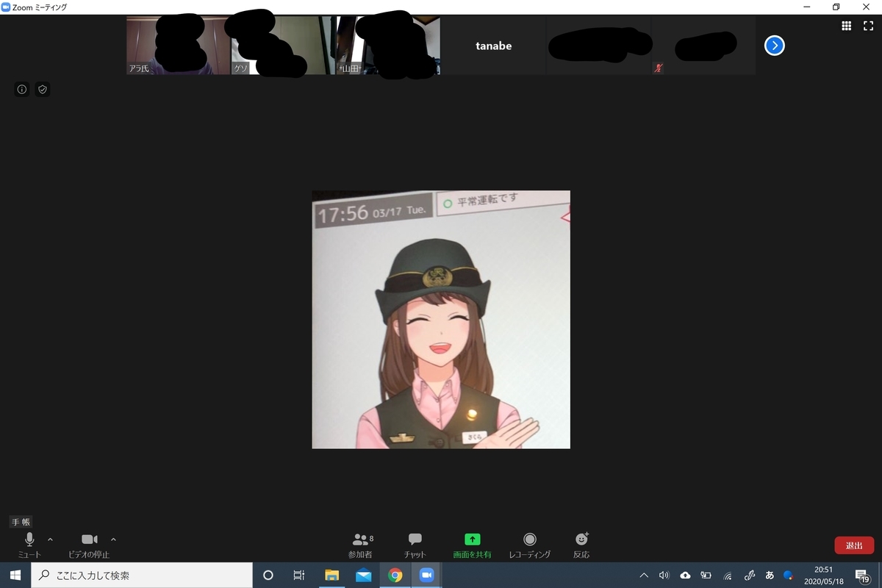Start recording with レコーディング button
Screen dimensions: 882x588
click(529, 545)
